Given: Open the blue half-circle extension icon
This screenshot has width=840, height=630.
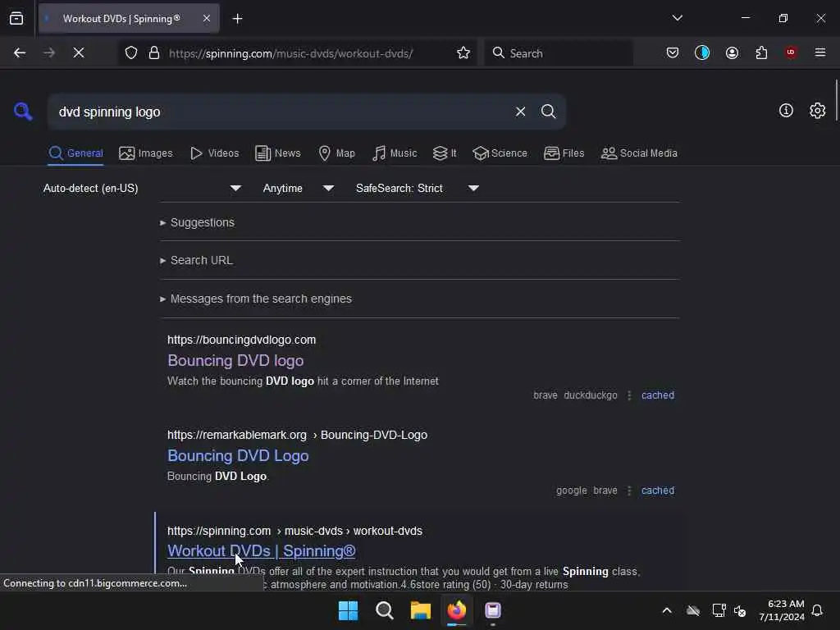Looking at the screenshot, I should point(702,52).
